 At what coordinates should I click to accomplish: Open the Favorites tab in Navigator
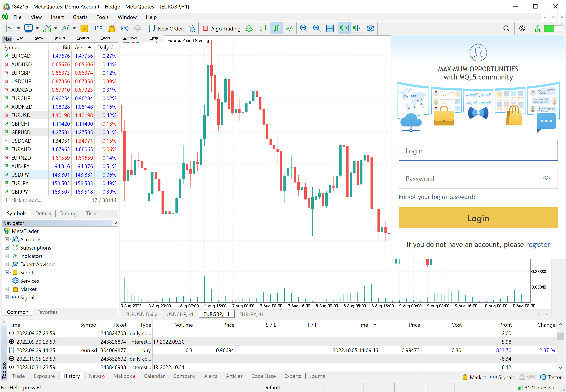[47, 312]
